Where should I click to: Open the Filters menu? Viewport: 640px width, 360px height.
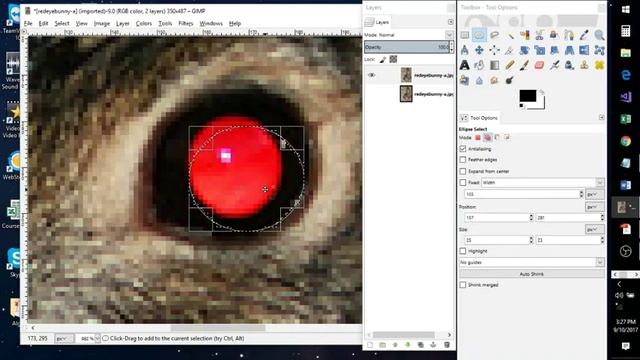(x=185, y=24)
